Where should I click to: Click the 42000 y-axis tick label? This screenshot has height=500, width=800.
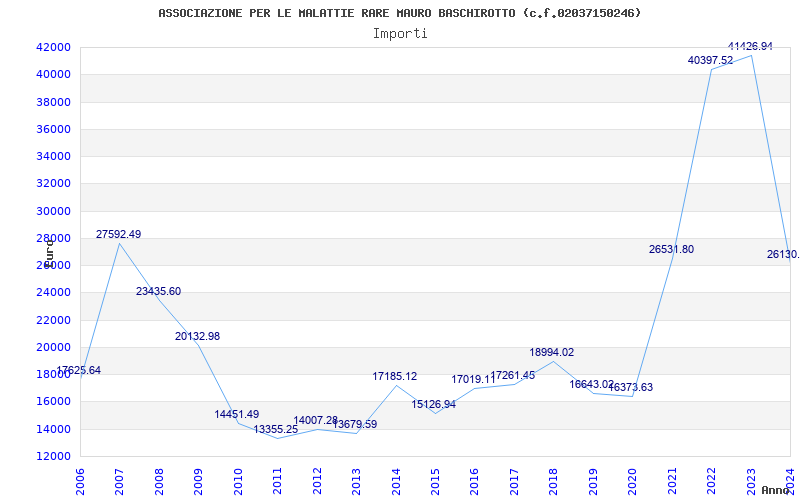[x=52, y=47]
